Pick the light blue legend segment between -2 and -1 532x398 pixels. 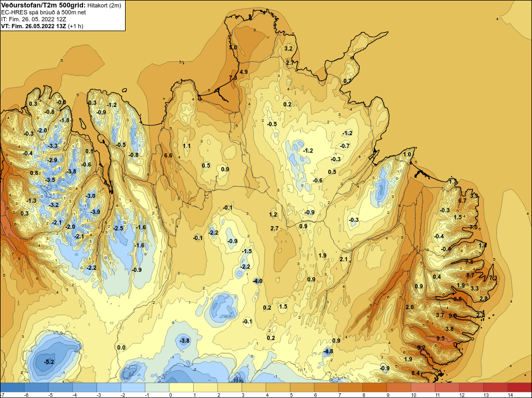(133, 387)
